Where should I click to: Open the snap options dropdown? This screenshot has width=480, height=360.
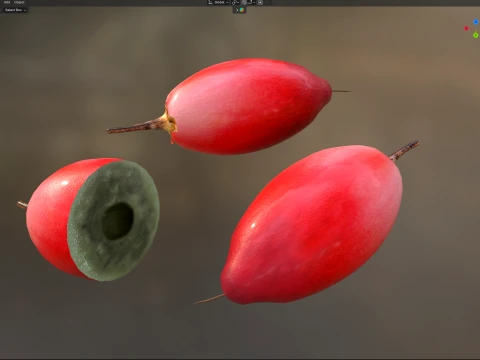point(252,2)
